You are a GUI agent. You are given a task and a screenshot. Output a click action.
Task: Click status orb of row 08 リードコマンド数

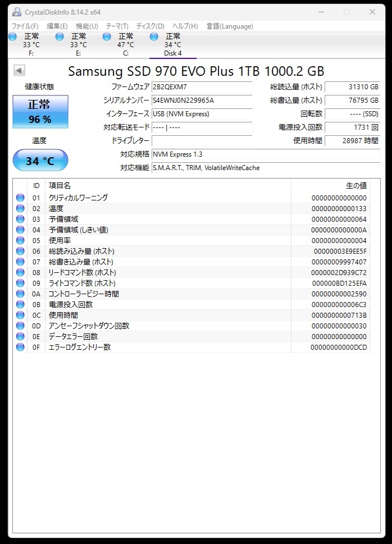[x=20, y=272]
